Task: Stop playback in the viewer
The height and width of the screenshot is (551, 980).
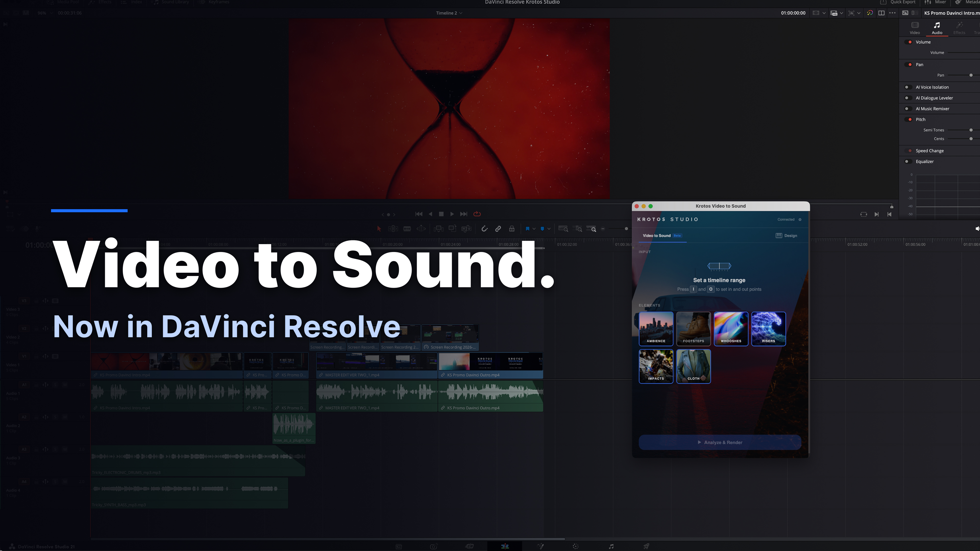Action: [441, 214]
